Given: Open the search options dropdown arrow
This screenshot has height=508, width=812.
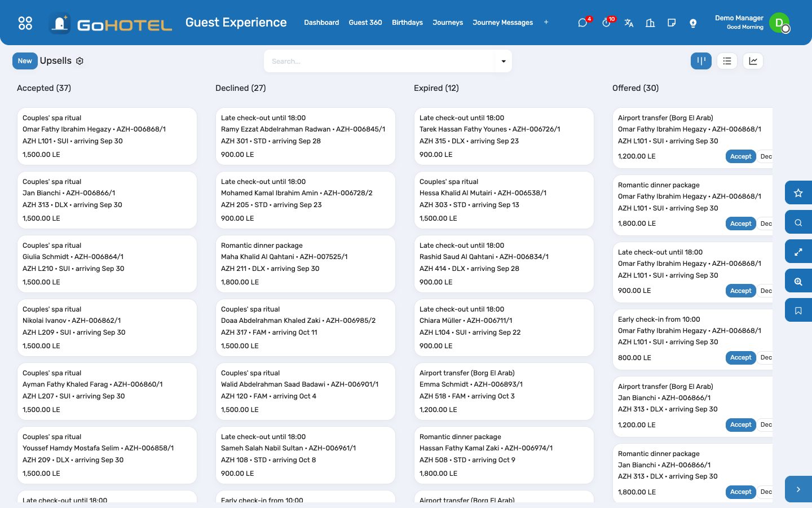Looking at the screenshot, I should pos(504,61).
